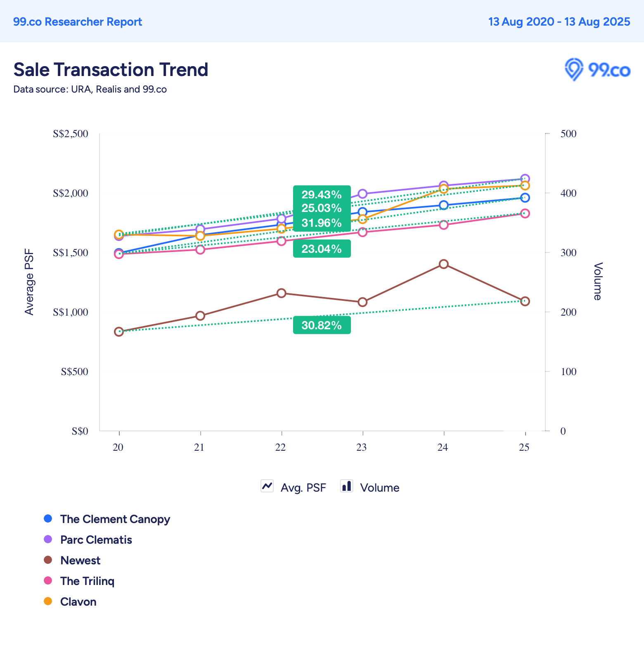Click Newest data point at year 23
The width and height of the screenshot is (644, 661).
point(362,302)
